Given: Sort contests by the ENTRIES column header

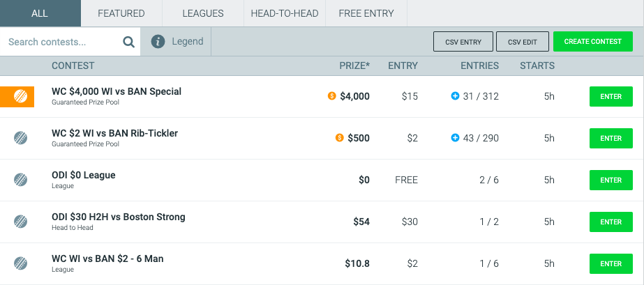Looking at the screenshot, I should (x=480, y=66).
